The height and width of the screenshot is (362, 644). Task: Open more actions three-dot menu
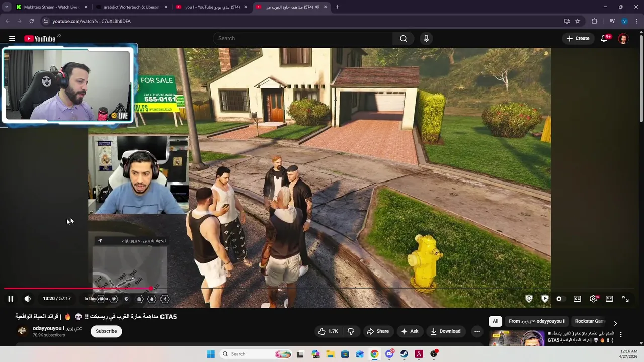(477, 331)
